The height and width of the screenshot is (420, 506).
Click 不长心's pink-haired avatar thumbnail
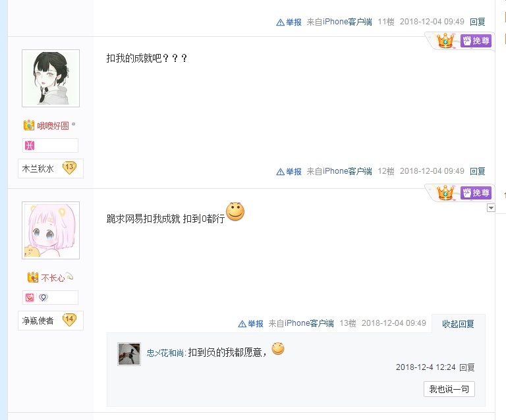(51, 230)
